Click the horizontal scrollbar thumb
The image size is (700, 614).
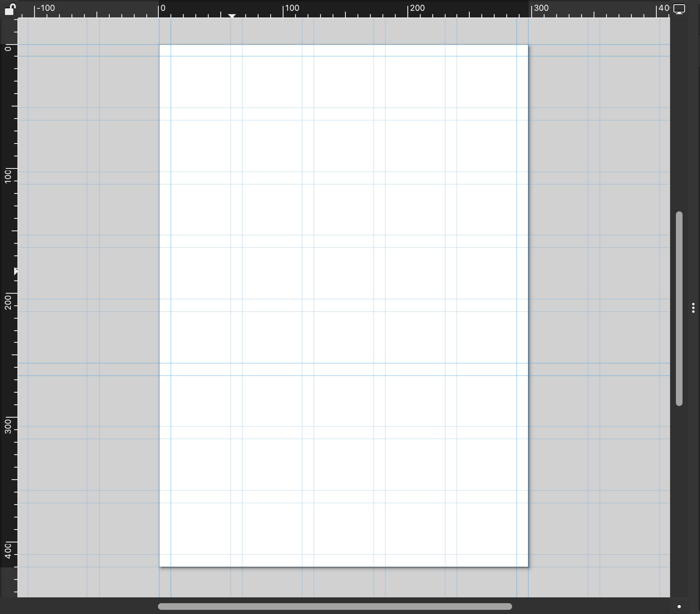(335, 607)
